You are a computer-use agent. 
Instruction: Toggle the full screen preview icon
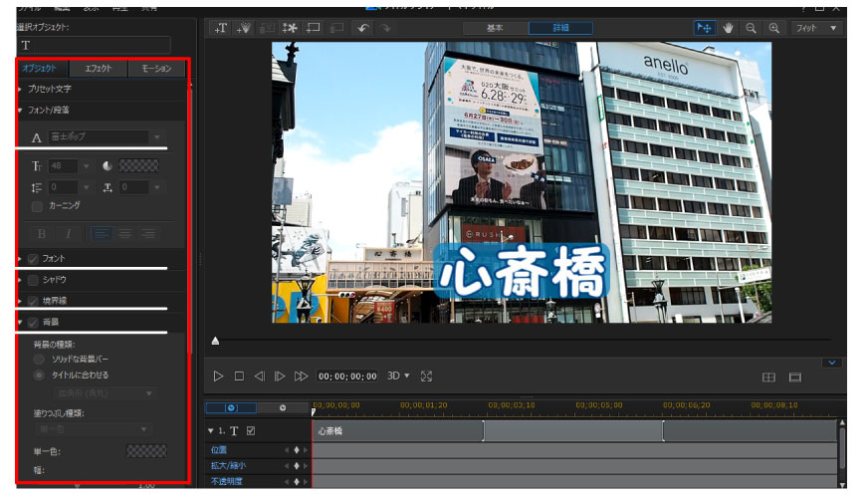[426, 376]
